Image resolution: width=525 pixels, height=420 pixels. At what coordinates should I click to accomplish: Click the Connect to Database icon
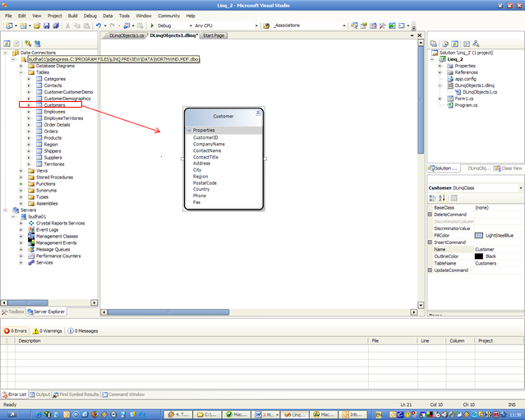[x=28, y=44]
